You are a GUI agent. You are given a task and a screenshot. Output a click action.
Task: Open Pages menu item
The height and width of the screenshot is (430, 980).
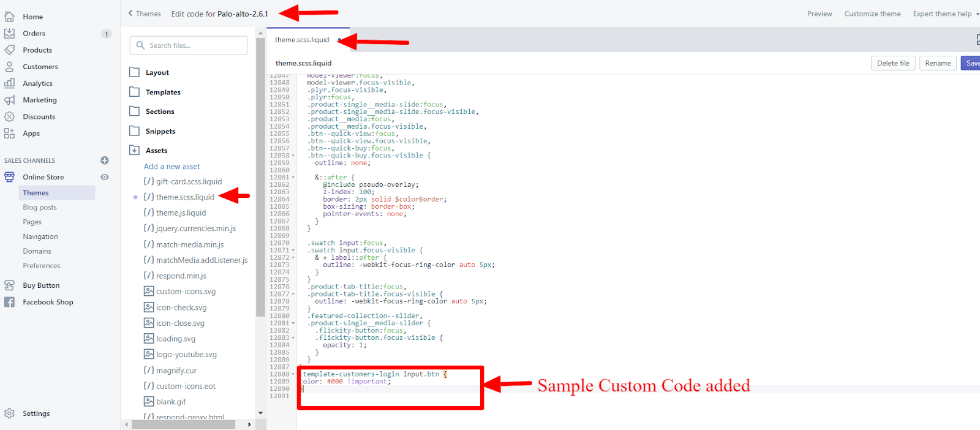coord(32,222)
